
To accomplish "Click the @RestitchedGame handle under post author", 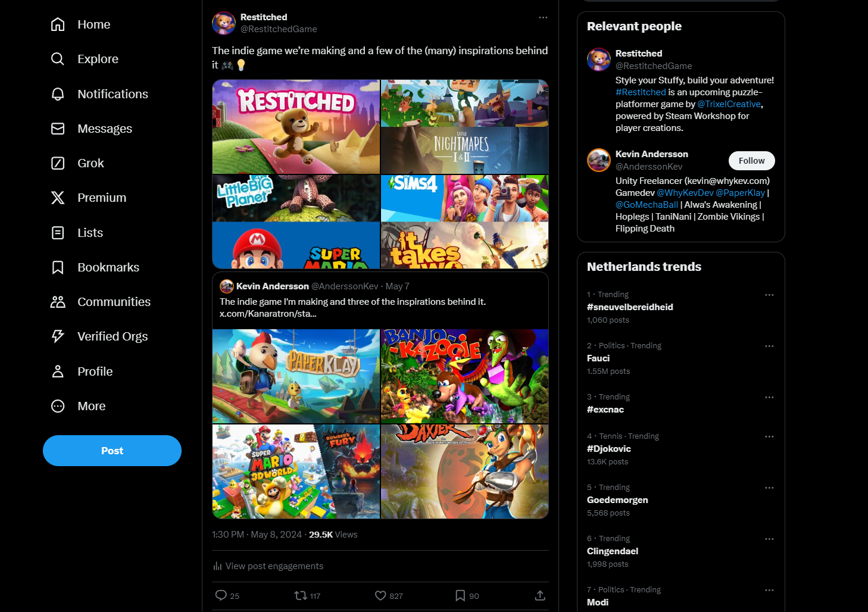I will 279,29.
